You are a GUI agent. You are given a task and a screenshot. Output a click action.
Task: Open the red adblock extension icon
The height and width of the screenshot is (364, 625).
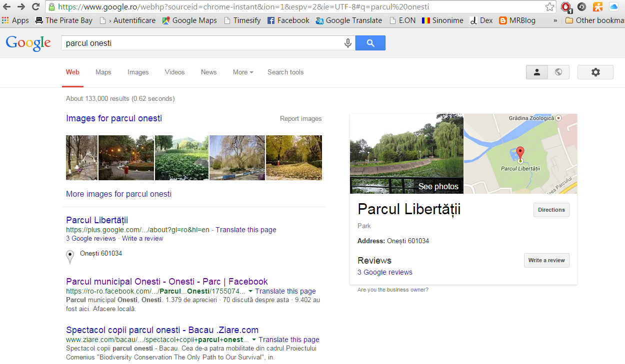click(566, 7)
